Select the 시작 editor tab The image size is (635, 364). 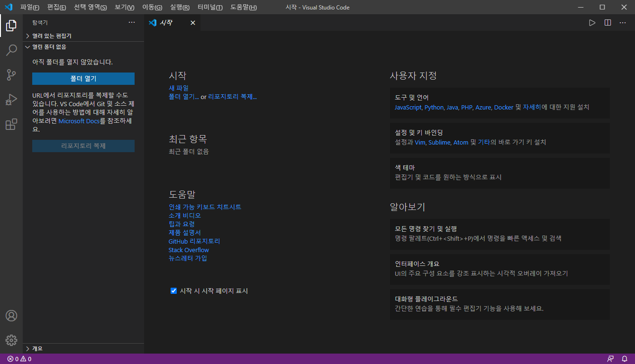click(x=172, y=23)
